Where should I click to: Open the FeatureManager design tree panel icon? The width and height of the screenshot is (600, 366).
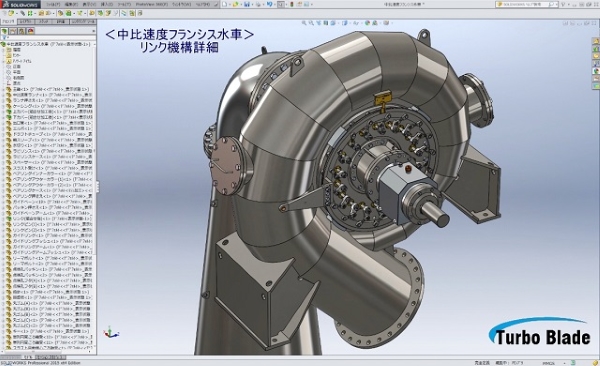(x=4, y=31)
